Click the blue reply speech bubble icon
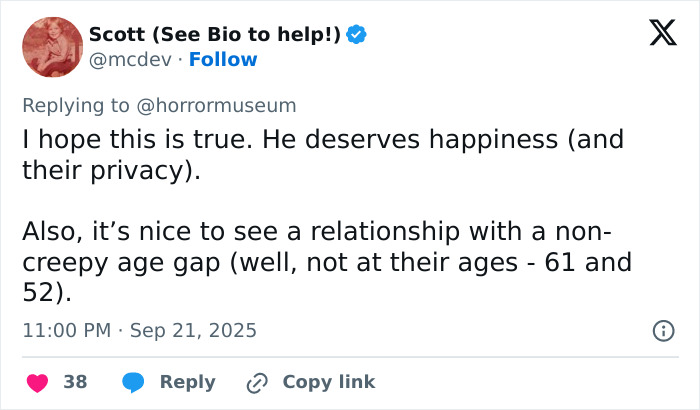Screen dimensions: 700x410 [132, 382]
